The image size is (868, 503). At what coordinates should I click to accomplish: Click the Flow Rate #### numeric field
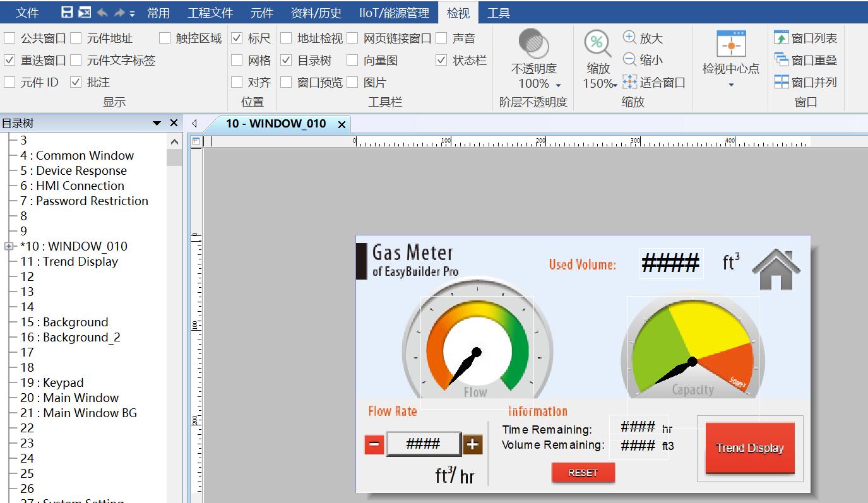tap(423, 444)
